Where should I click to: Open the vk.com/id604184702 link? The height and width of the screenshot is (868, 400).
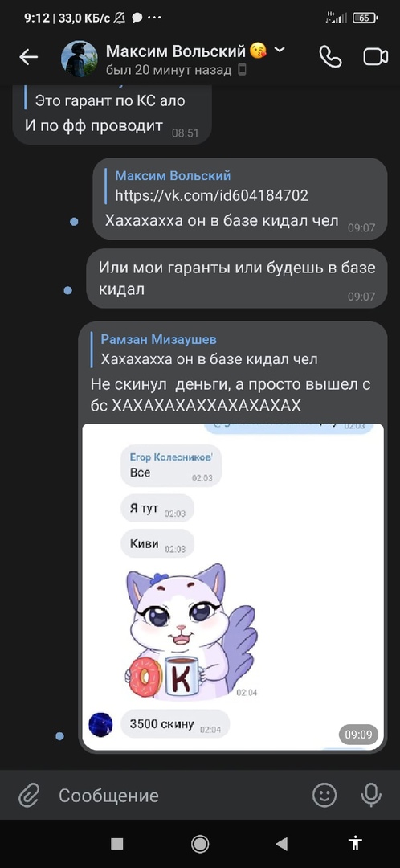(x=212, y=195)
